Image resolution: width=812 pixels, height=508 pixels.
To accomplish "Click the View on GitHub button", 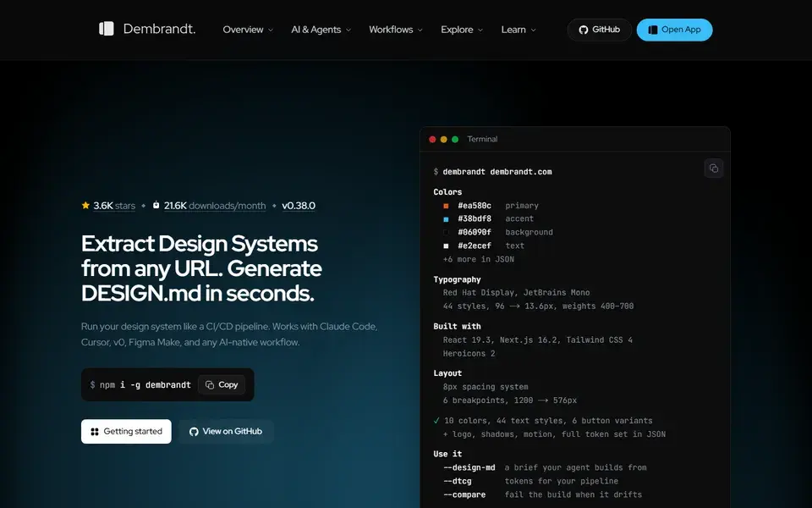I will tap(226, 431).
